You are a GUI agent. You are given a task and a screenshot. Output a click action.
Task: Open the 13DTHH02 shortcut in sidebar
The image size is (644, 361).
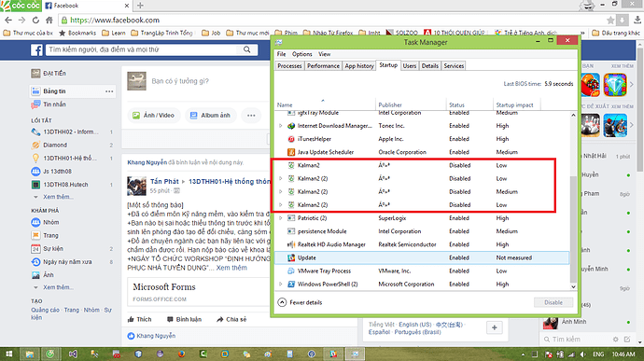[72, 132]
